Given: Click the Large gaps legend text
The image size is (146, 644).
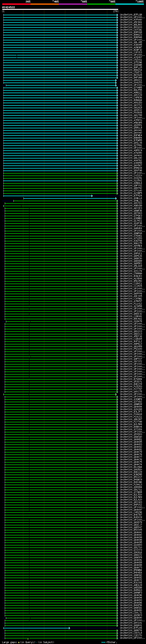Looking at the screenshot, I should click(28, 642).
